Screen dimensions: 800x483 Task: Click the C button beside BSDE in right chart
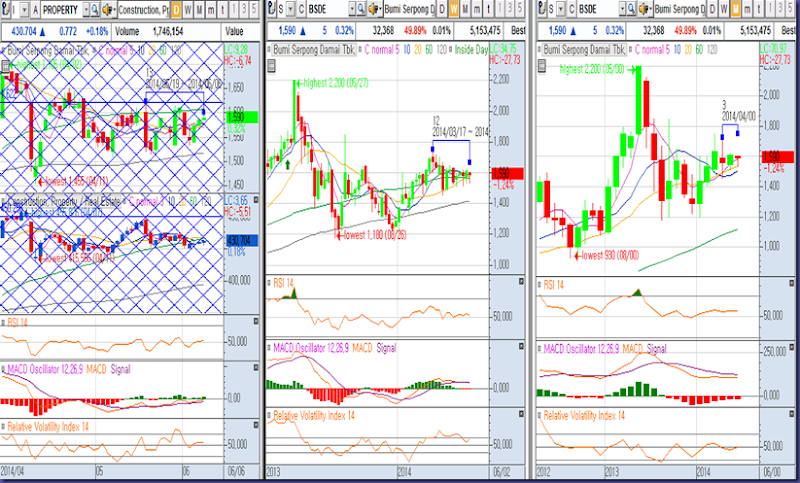click(571, 9)
